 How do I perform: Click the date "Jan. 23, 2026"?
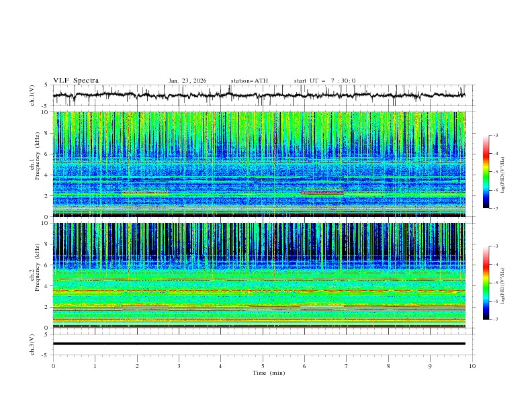(x=187, y=81)
